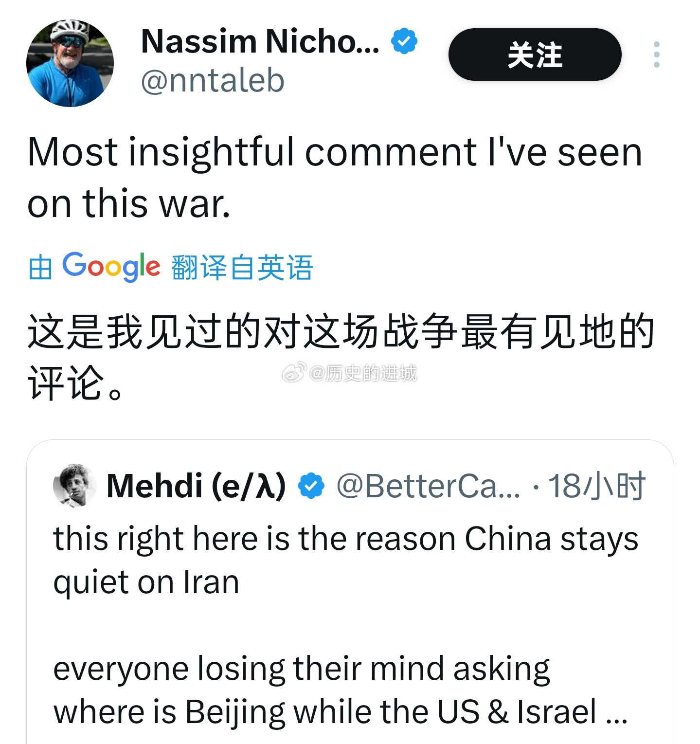700x744 pixels.
Task: Click the 翻译自英语 translated-by link
Action: pyautogui.click(x=242, y=266)
